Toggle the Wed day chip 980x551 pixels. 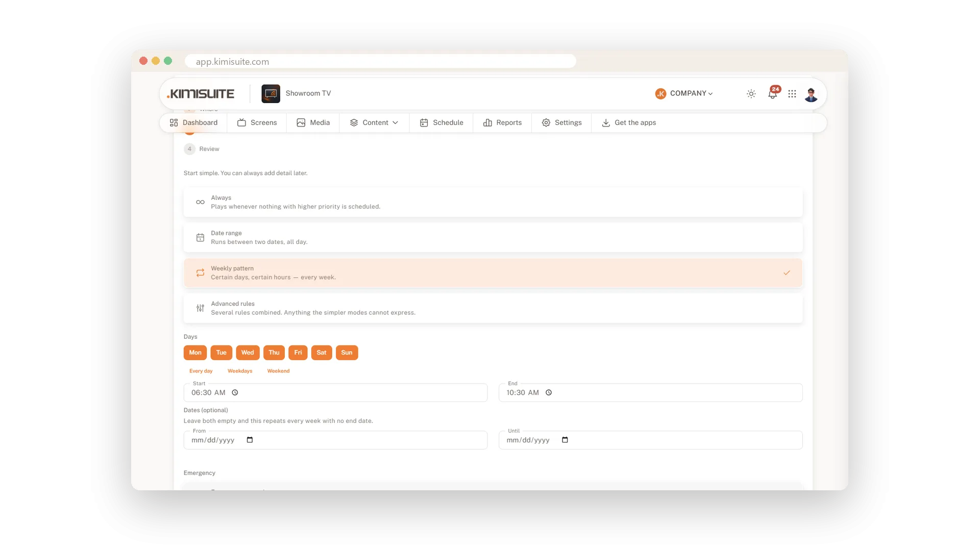point(248,353)
